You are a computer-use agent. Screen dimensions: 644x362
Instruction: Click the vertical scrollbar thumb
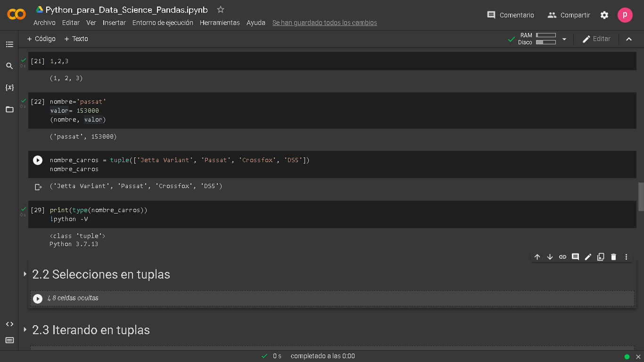click(x=641, y=197)
